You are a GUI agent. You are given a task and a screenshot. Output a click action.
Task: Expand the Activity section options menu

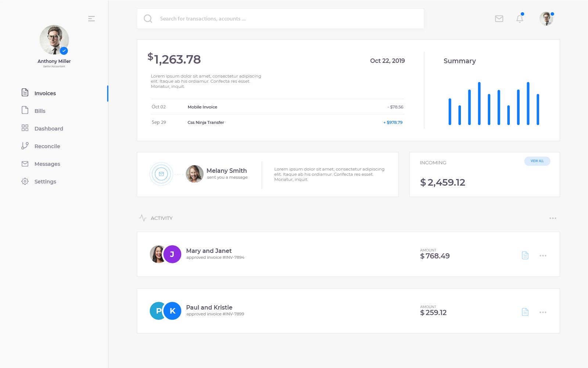553,218
